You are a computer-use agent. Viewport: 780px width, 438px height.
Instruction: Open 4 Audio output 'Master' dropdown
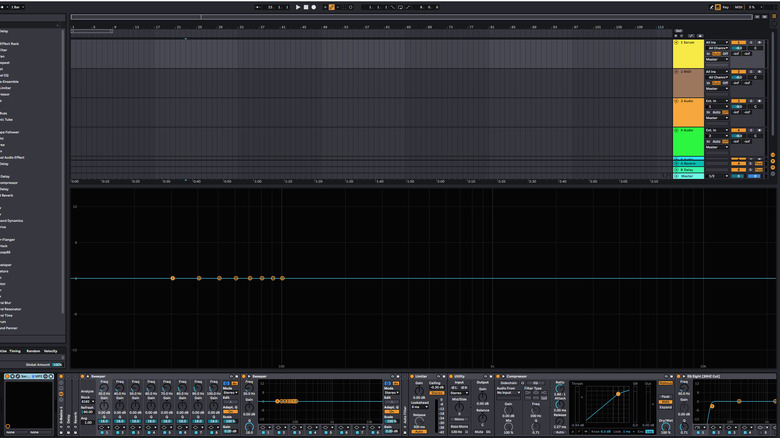tap(716, 146)
